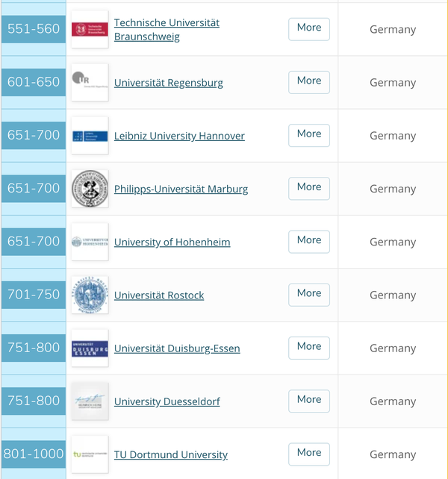This screenshot has width=448, height=479.
Task: Click More next to TU Dortmund University
Action: pos(308,453)
